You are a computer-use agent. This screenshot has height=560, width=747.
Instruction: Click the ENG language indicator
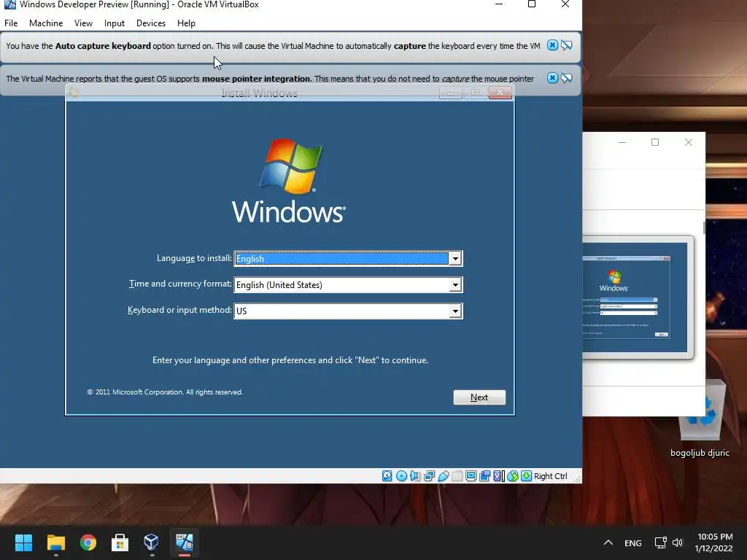coord(633,542)
